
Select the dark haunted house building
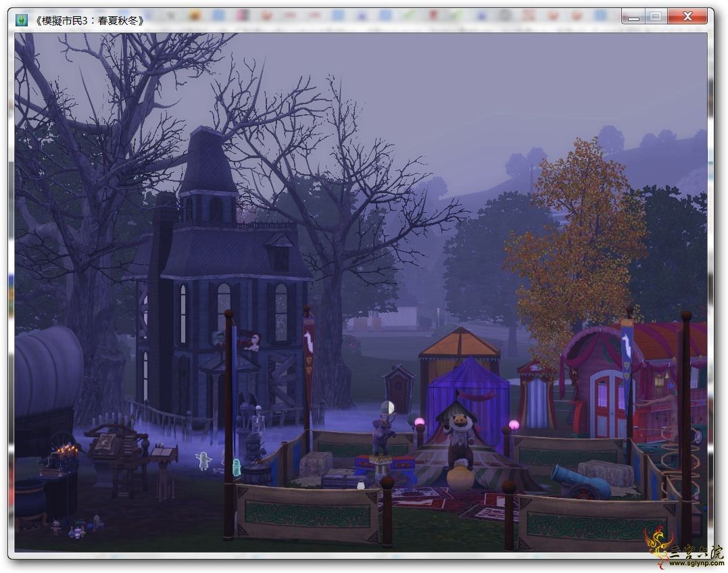223,278
